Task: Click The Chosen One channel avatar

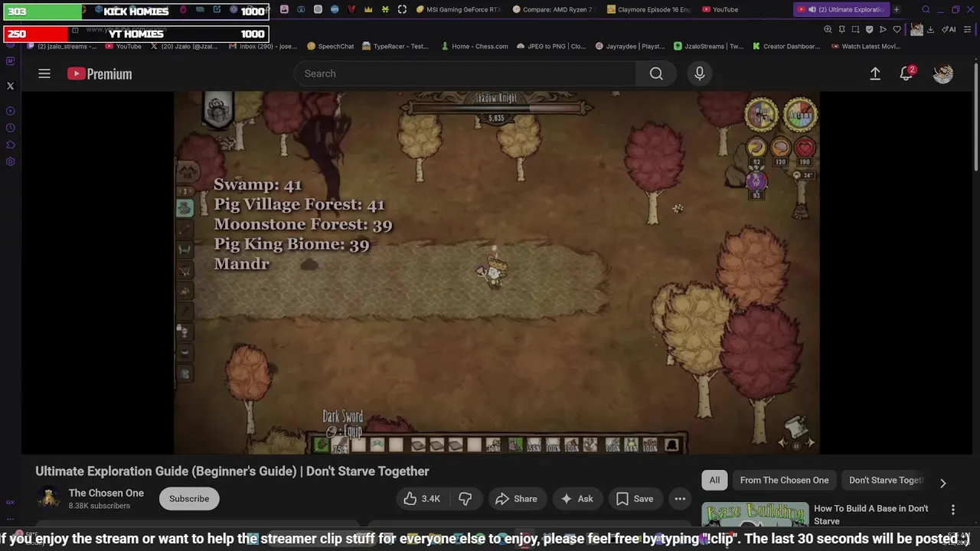Action: click(49, 498)
